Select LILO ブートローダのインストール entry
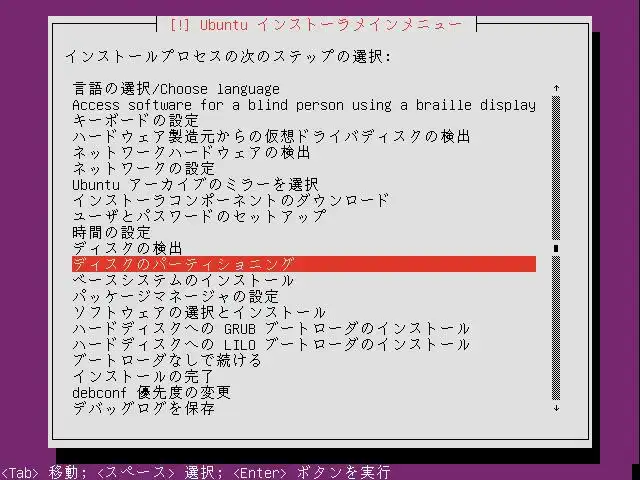 tap(271, 344)
